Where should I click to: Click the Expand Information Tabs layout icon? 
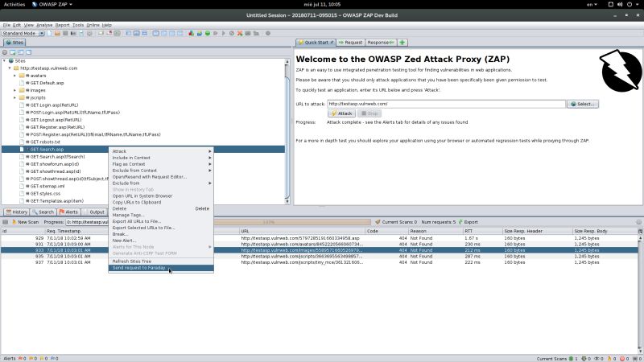click(x=136, y=33)
